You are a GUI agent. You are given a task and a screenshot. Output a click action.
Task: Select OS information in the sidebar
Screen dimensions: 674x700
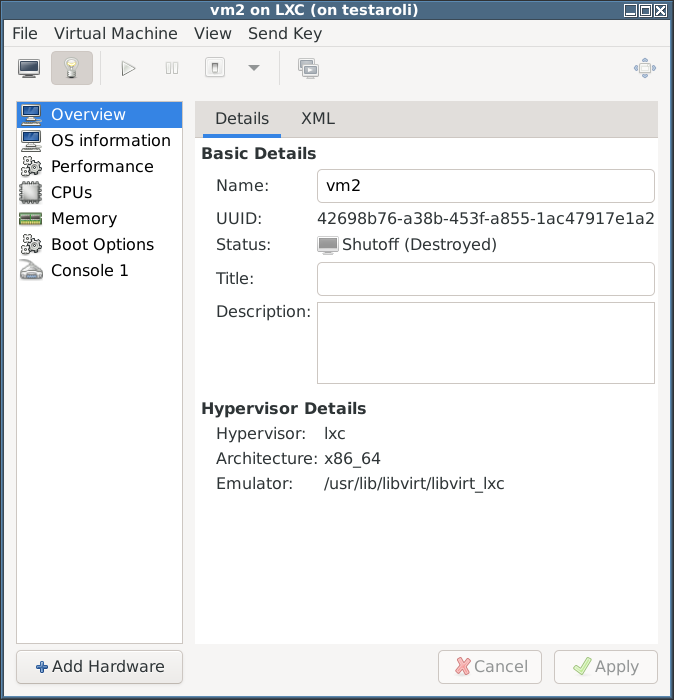tap(100, 141)
